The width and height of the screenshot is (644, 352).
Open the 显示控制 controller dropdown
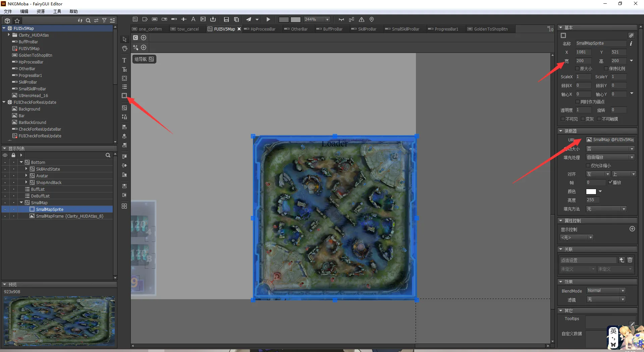577,237
